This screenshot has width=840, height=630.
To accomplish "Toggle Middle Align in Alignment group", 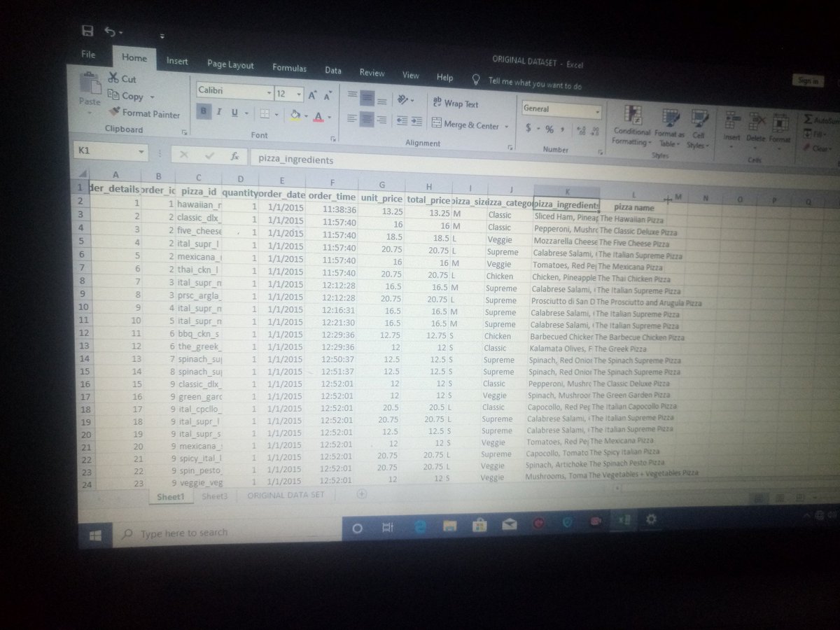I will point(367,97).
